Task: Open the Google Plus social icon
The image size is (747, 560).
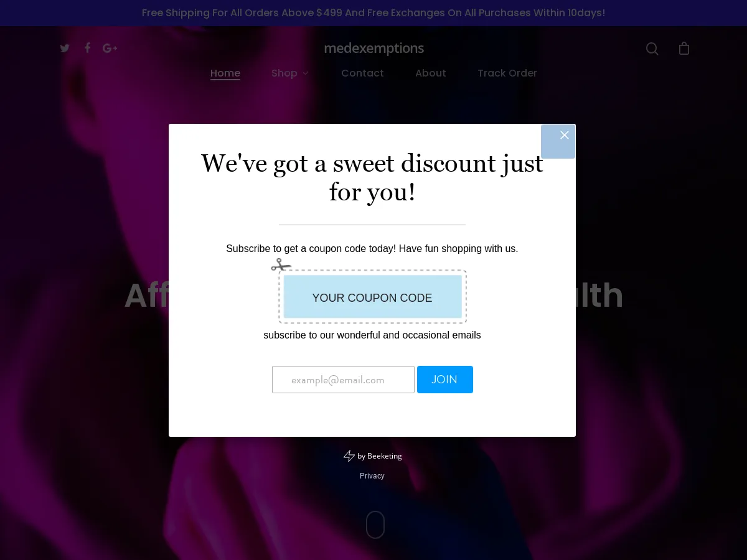Action: click(x=110, y=49)
